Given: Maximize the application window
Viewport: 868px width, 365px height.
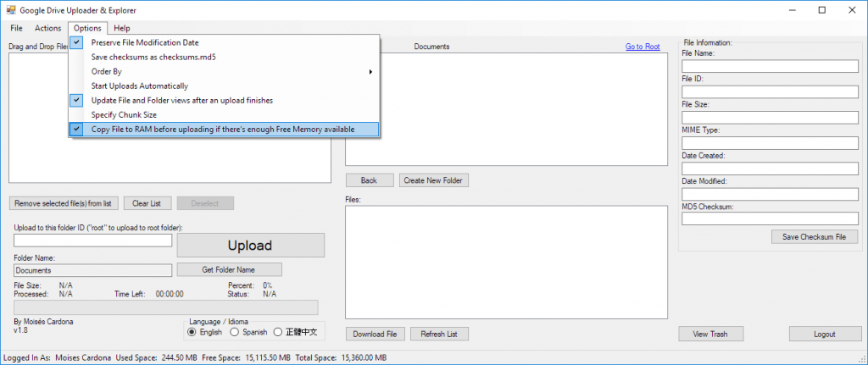Looking at the screenshot, I should [822, 10].
